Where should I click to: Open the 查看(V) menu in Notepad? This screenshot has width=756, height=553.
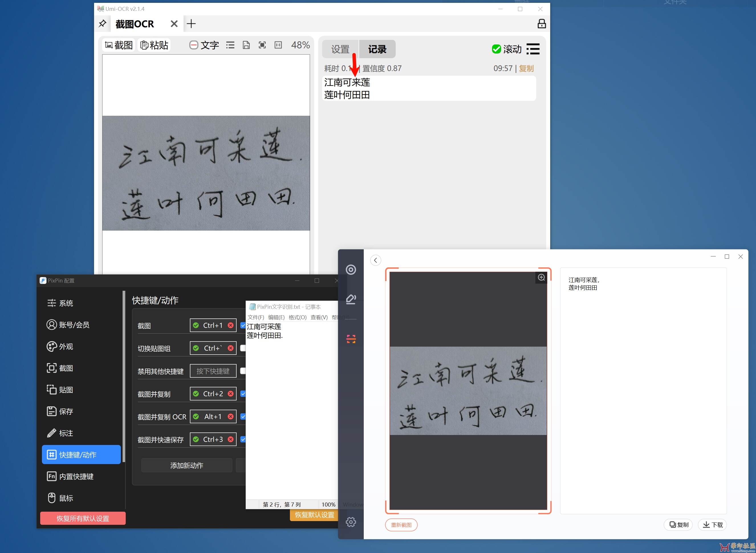coord(319,317)
